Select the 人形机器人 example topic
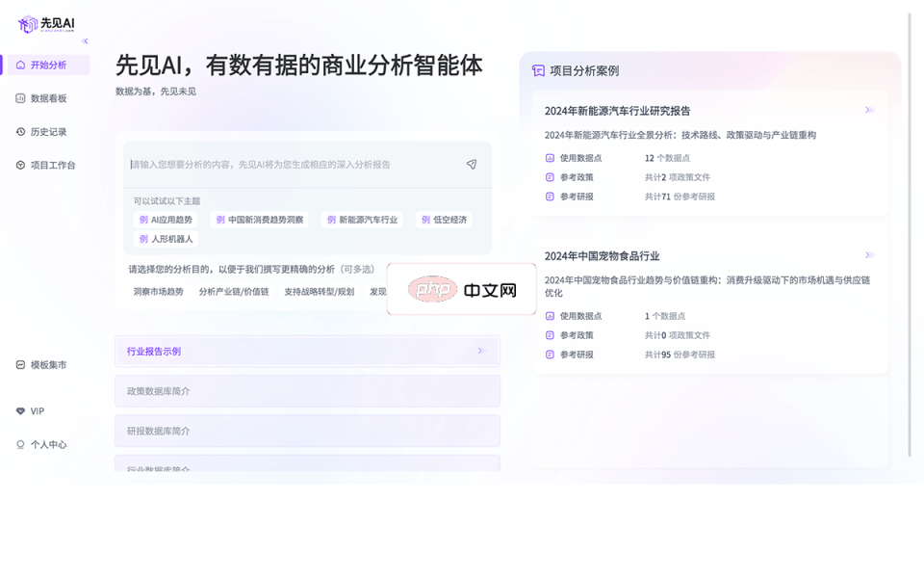 (x=166, y=239)
